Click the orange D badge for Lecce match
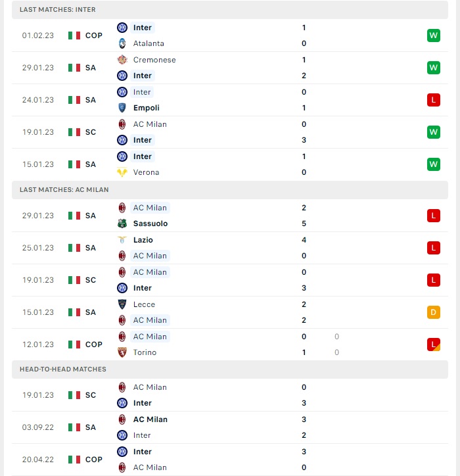This screenshot has width=460, height=476. 433,312
